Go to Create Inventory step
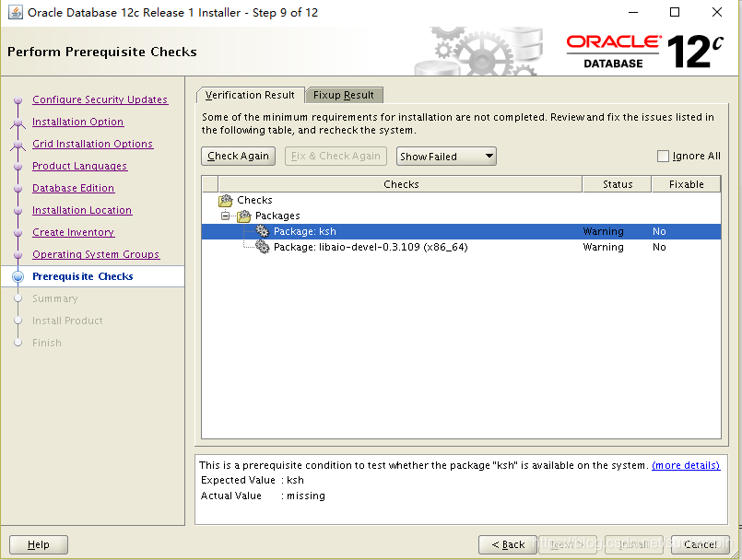This screenshot has width=742, height=560. point(74,233)
